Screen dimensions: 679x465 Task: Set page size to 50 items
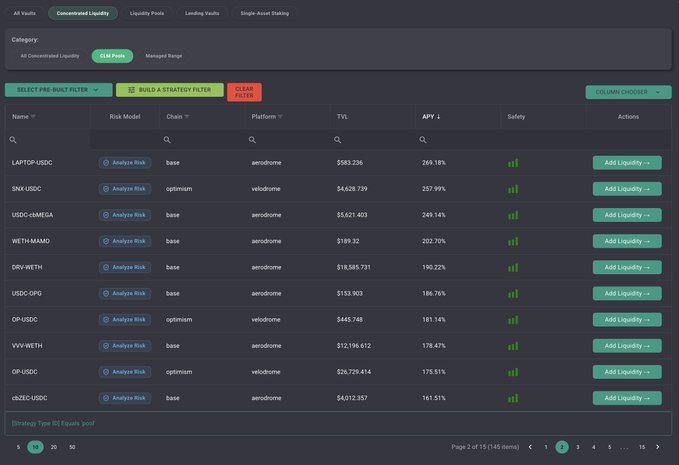pyautogui.click(x=72, y=447)
